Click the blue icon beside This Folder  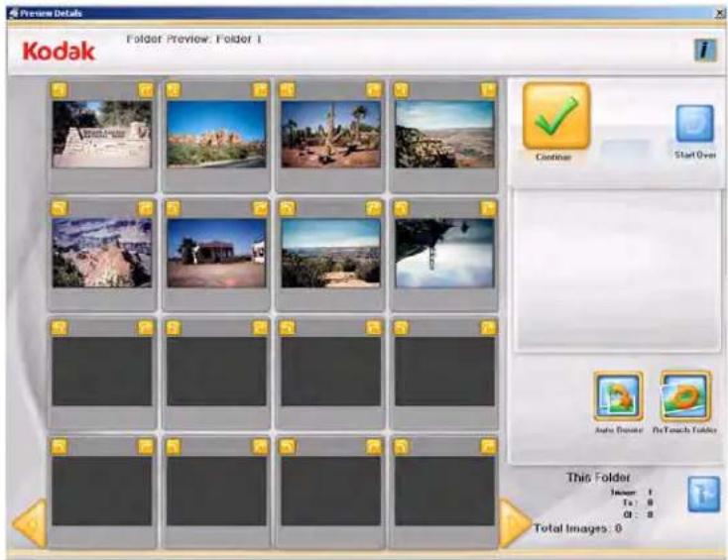point(704,495)
